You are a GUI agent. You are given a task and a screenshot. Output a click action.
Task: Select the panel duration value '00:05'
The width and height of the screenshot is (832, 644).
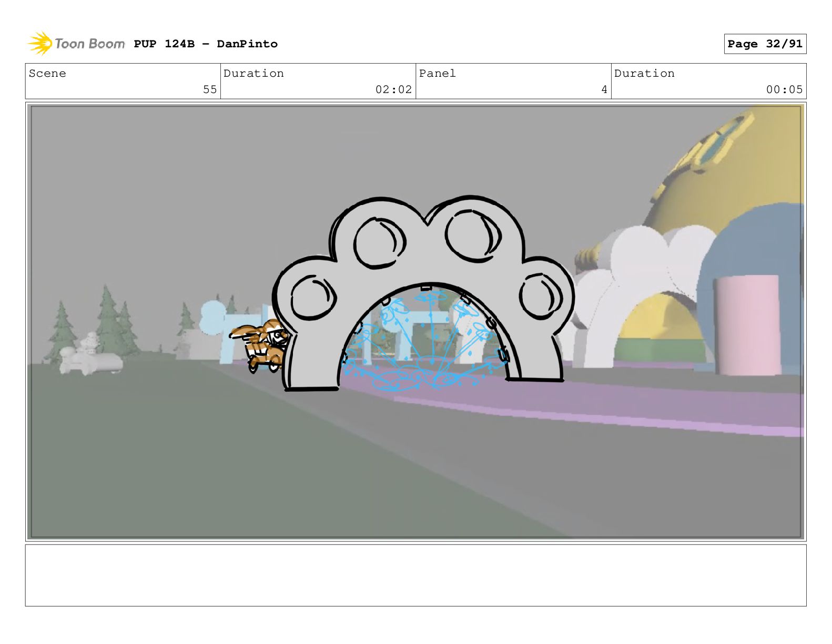[x=784, y=89]
